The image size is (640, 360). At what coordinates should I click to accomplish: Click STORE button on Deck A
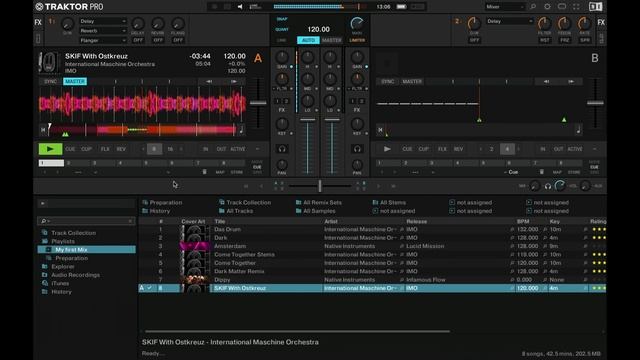[x=237, y=172]
